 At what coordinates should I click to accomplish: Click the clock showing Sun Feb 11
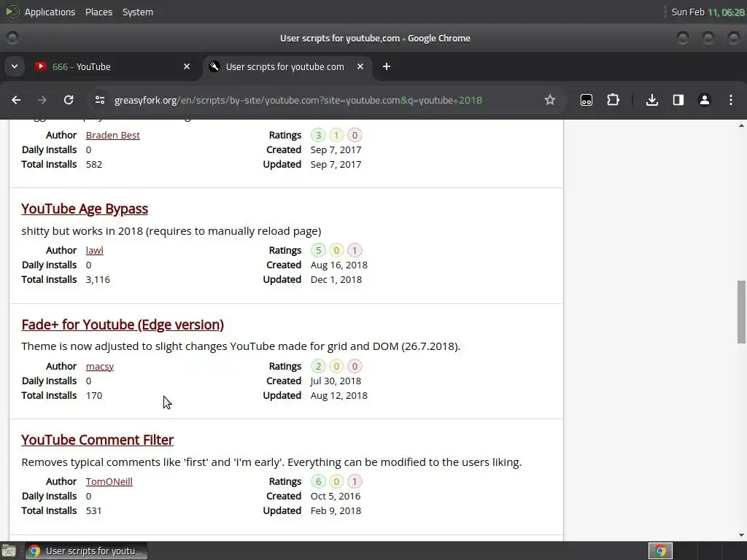(x=708, y=12)
